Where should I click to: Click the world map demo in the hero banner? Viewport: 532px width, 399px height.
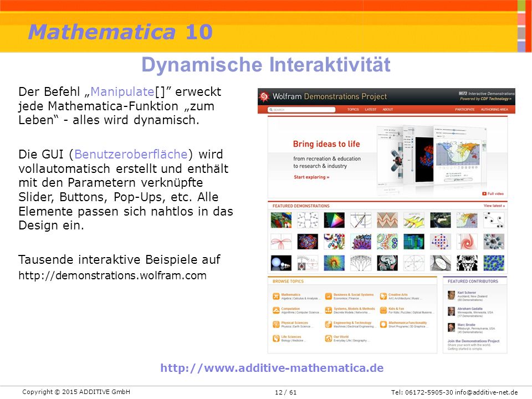[x=459, y=155]
